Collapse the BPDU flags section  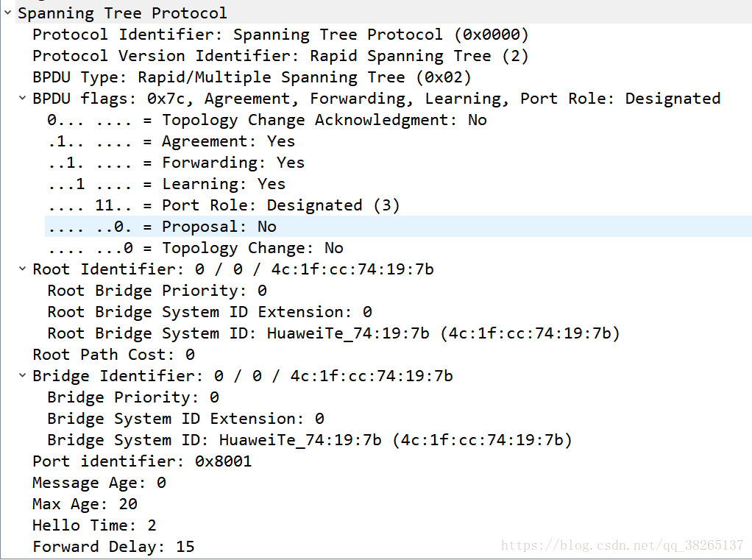[x=22, y=99]
